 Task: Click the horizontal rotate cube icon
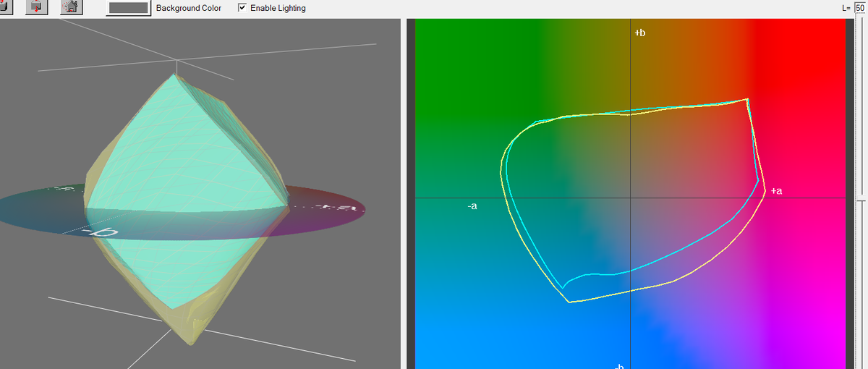[x=4, y=7]
